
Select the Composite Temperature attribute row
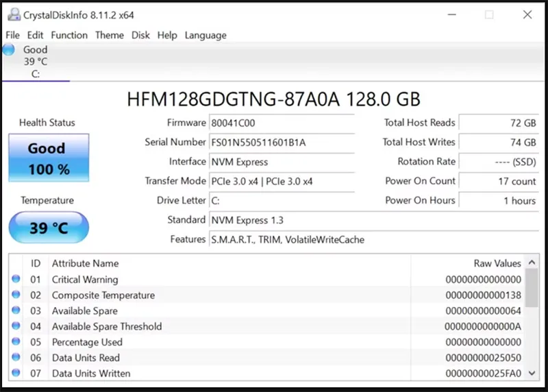pyautogui.click(x=266, y=295)
